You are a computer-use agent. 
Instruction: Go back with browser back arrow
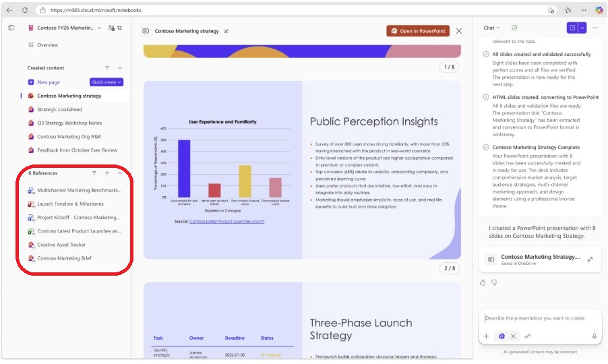coord(9,10)
